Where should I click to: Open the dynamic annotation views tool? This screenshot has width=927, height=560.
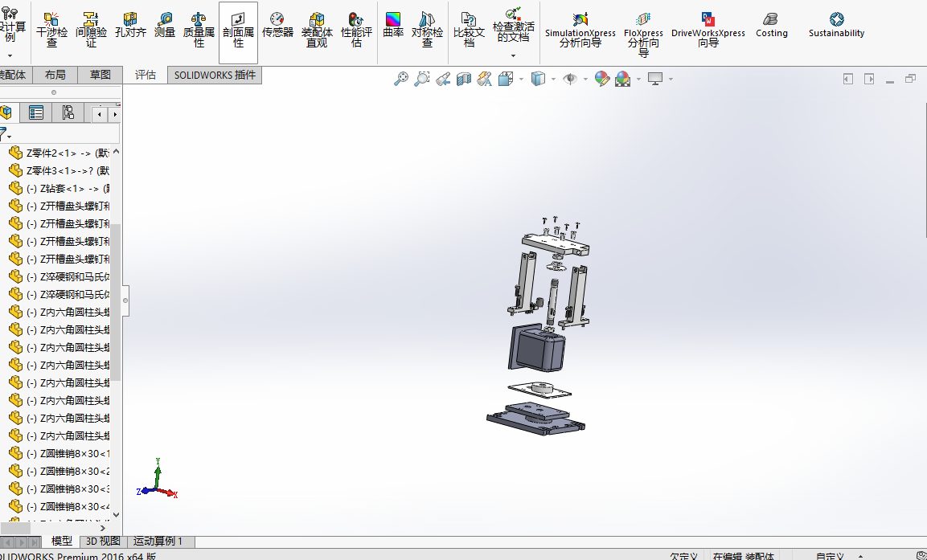pyautogui.click(x=484, y=79)
